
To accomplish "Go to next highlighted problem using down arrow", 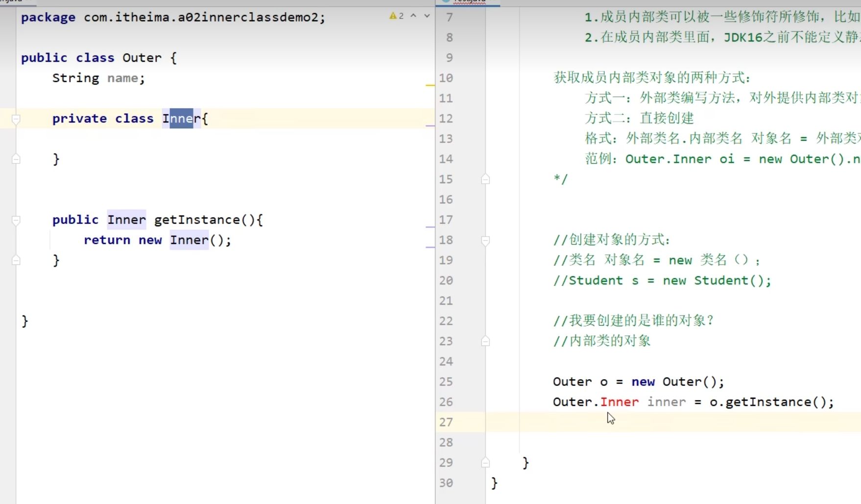I will pyautogui.click(x=427, y=16).
